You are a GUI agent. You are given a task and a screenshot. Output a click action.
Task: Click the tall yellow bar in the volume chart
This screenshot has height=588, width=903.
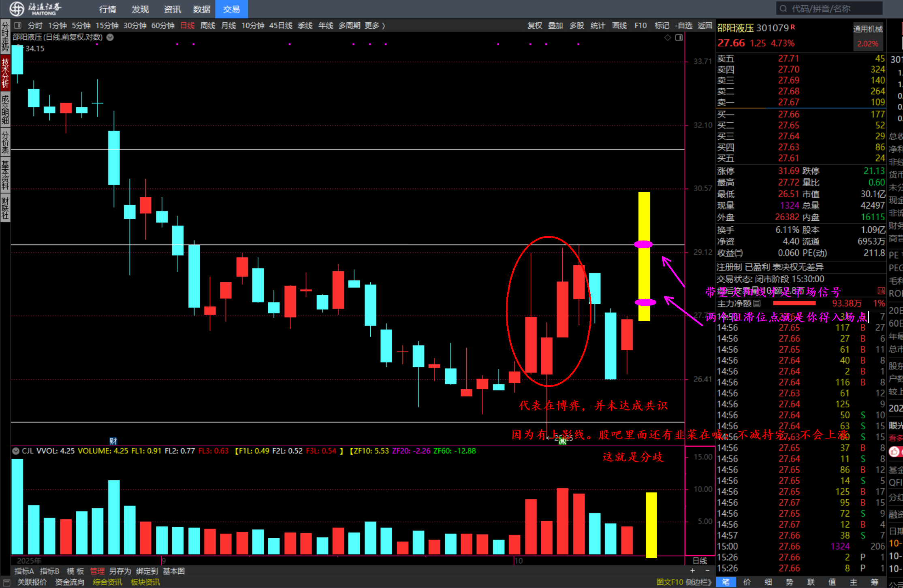651,524
